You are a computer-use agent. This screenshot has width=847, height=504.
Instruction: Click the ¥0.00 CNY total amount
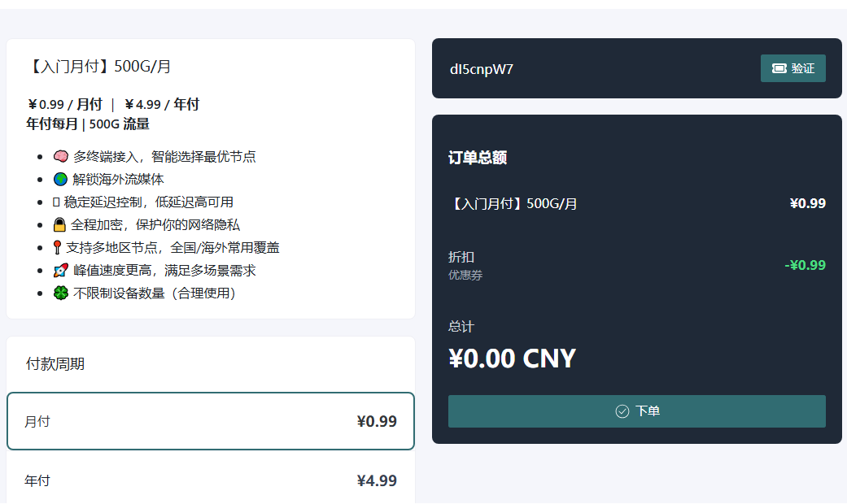[x=512, y=358]
